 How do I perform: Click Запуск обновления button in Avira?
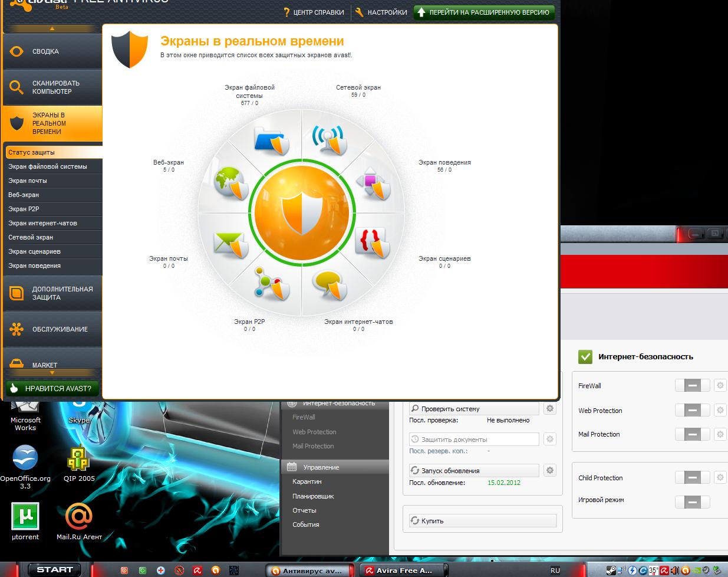474,470
